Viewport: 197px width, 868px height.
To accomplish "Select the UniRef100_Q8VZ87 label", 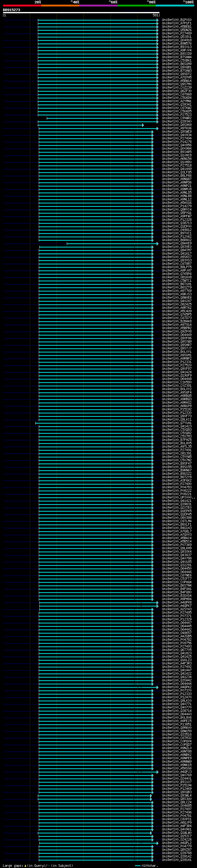I will [177, 850].
